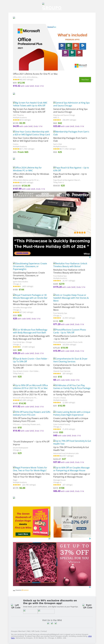Screen dimensions: 104x644
Task: Click the AdChoices icon below the Blissy ad
Action: [x=90, y=257]
